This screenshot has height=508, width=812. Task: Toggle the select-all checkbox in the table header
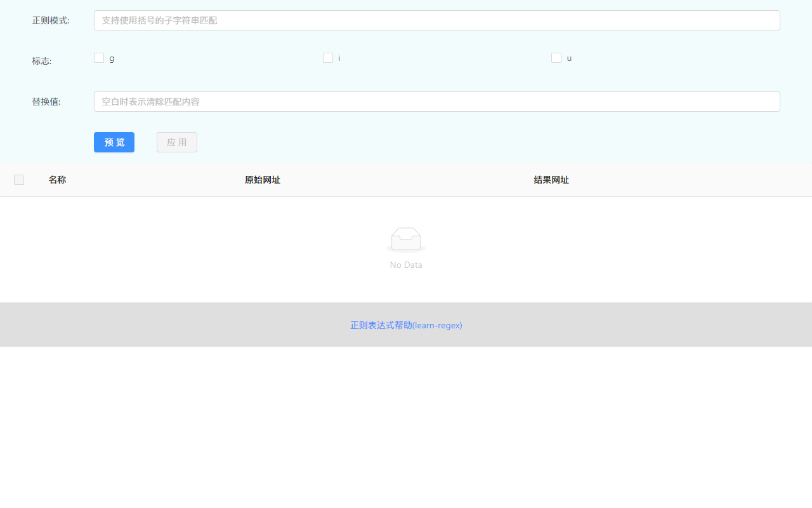click(x=19, y=180)
